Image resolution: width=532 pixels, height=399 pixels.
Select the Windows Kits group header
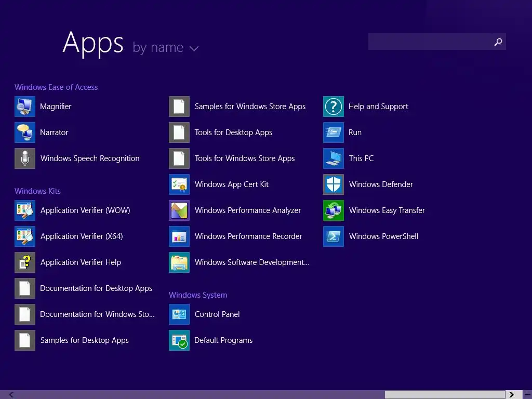(x=37, y=191)
